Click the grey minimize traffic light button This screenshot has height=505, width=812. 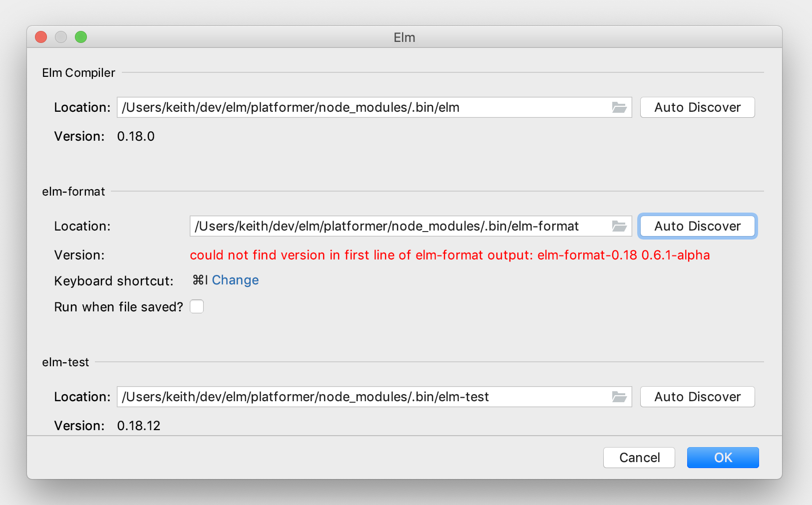click(x=61, y=37)
